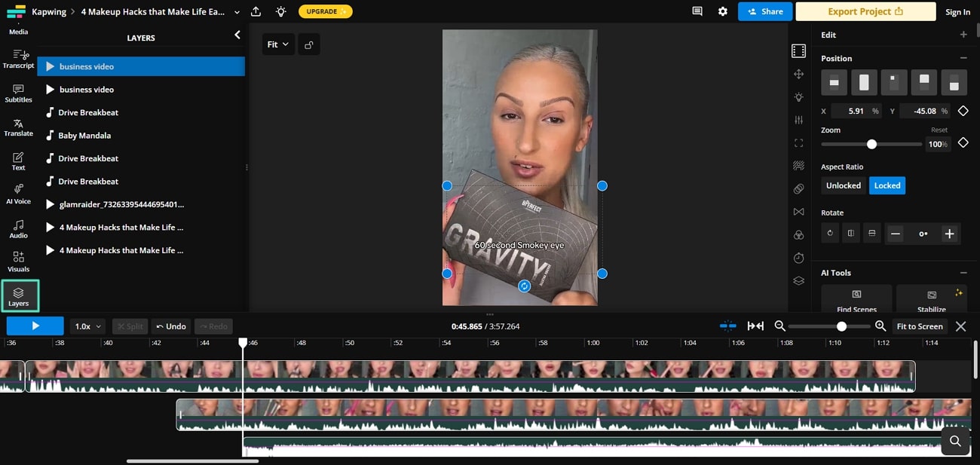Image resolution: width=980 pixels, height=465 pixels.
Task: Open the color filter circles icon in the right toolbar
Action: [x=798, y=235]
